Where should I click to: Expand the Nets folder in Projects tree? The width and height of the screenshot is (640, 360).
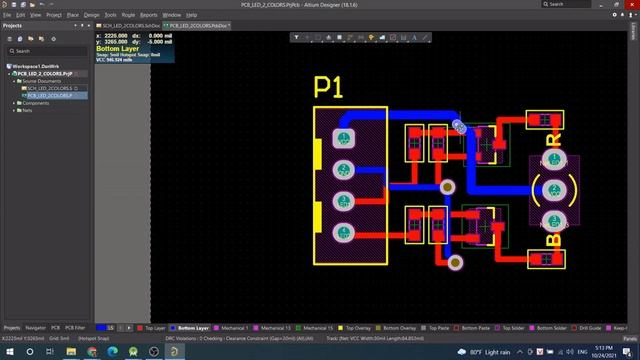pos(14,111)
